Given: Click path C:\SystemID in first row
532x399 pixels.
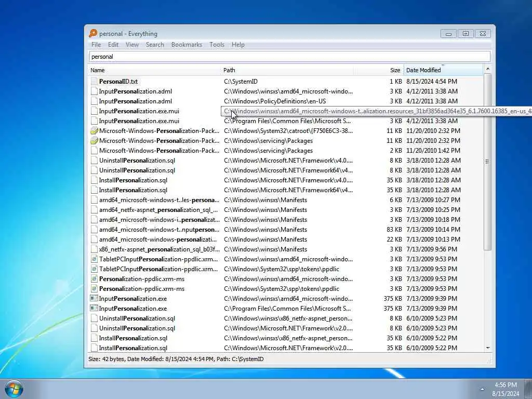Looking at the screenshot, I should coord(241,82).
